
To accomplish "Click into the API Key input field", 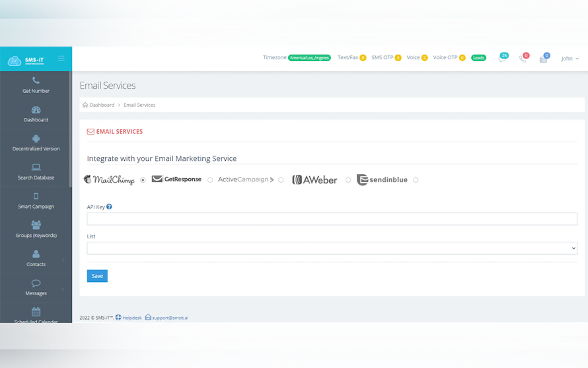I will click(x=332, y=219).
